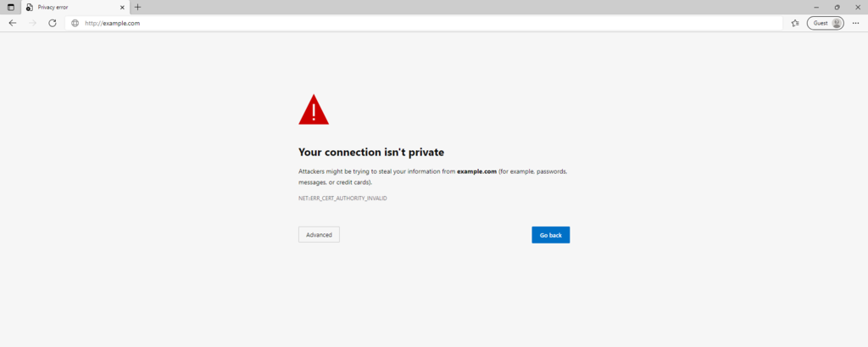The image size is (868, 347).
Task: Expand the Advanced options
Action: [x=319, y=234]
